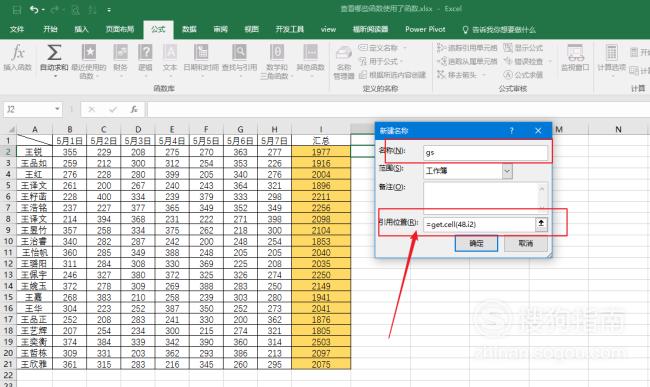
Task: Click the OK button in New Name dialog
Action: [x=476, y=243]
